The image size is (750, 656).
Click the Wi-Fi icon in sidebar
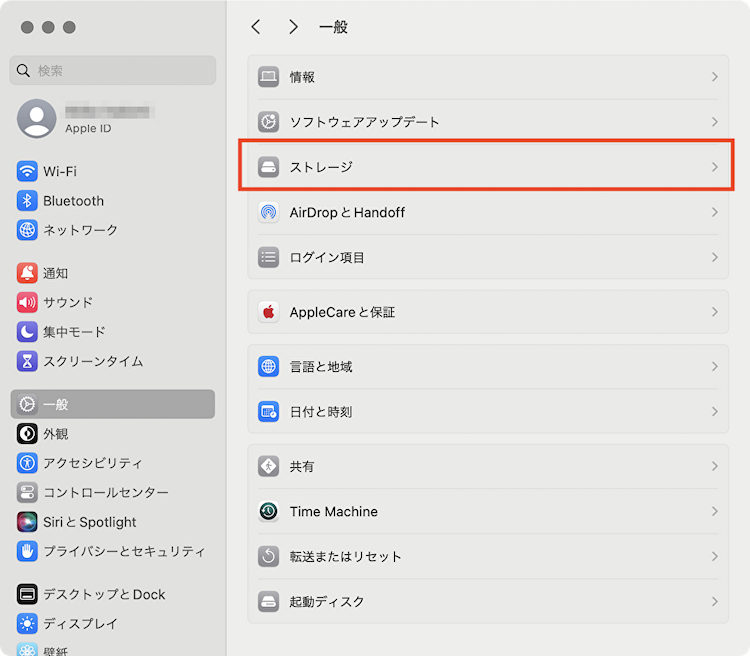point(27,171)
